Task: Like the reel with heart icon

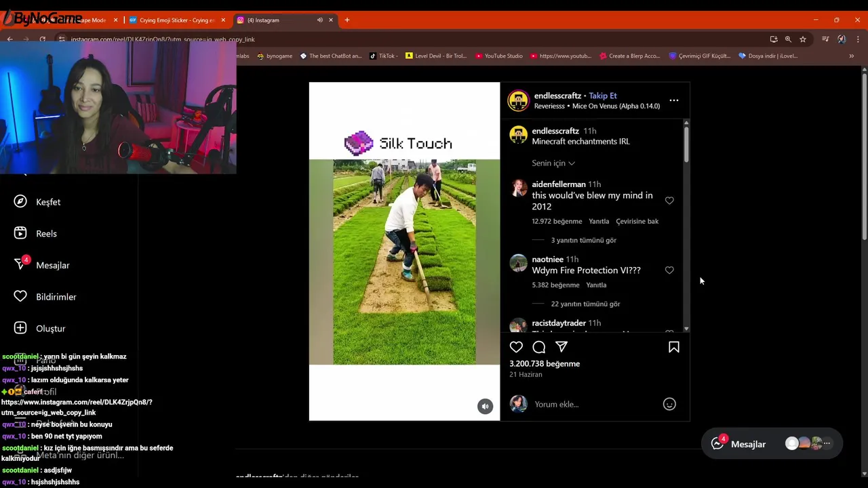Action: tap(516, 347)
